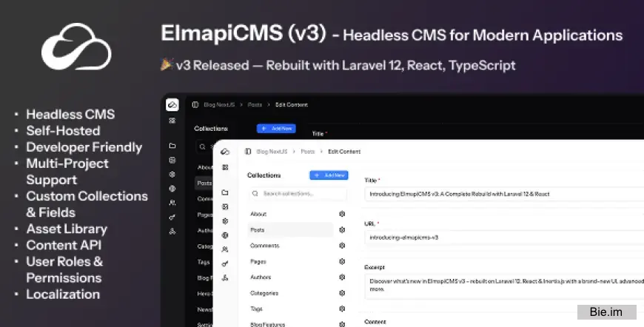This screenshot has width=644, height=327.
Task: Select Edit Content breadcrumb in light window
Action: pyautogui.click(x=344, y=152)
